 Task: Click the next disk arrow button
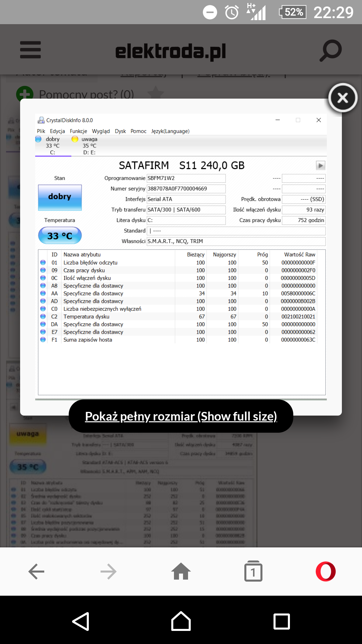(x=320, y=165)
